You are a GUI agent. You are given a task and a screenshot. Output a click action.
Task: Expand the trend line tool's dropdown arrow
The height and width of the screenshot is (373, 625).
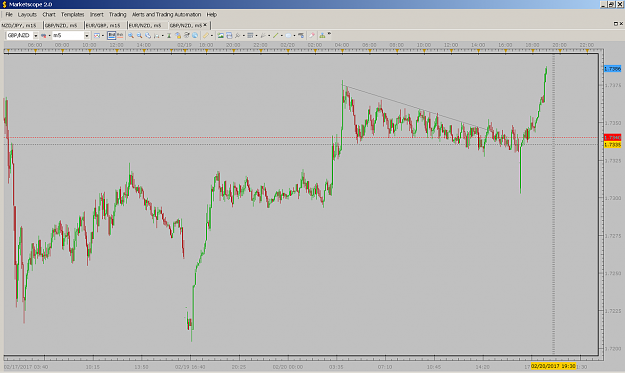[281, 35]
